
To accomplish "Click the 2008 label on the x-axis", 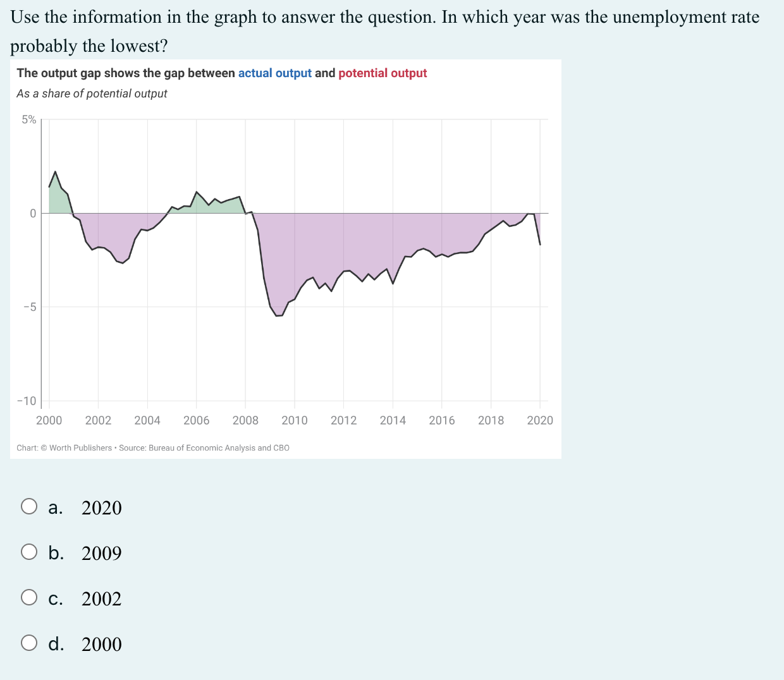I will coord(245,420).
